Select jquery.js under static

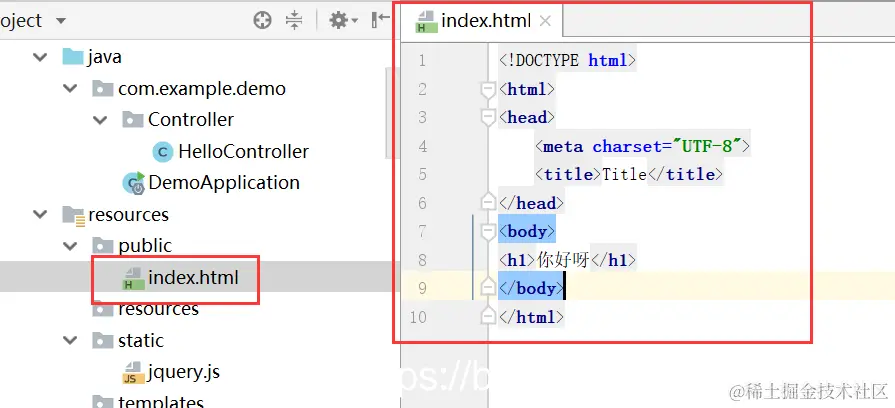click(x=183, y=373)
